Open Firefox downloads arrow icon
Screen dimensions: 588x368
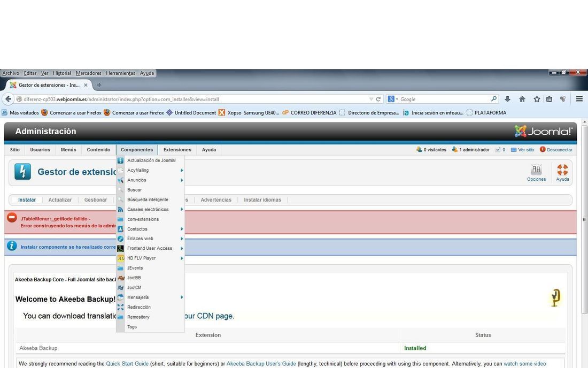coord(507,99)
